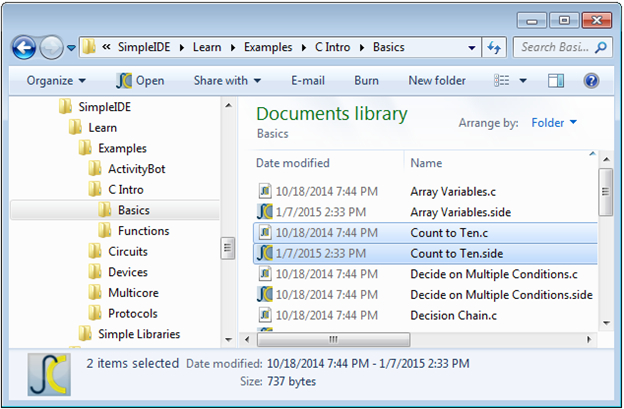This screenshot has height=409, width=624.
Task: Open the view options dropdown arrow
Action: coord(523,81)
